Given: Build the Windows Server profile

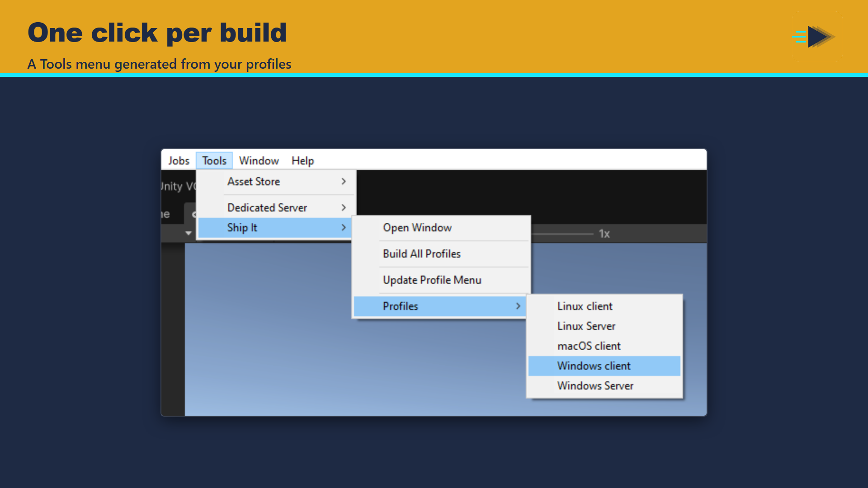Looking at the screenshot, I should click(x=604, y=386).
